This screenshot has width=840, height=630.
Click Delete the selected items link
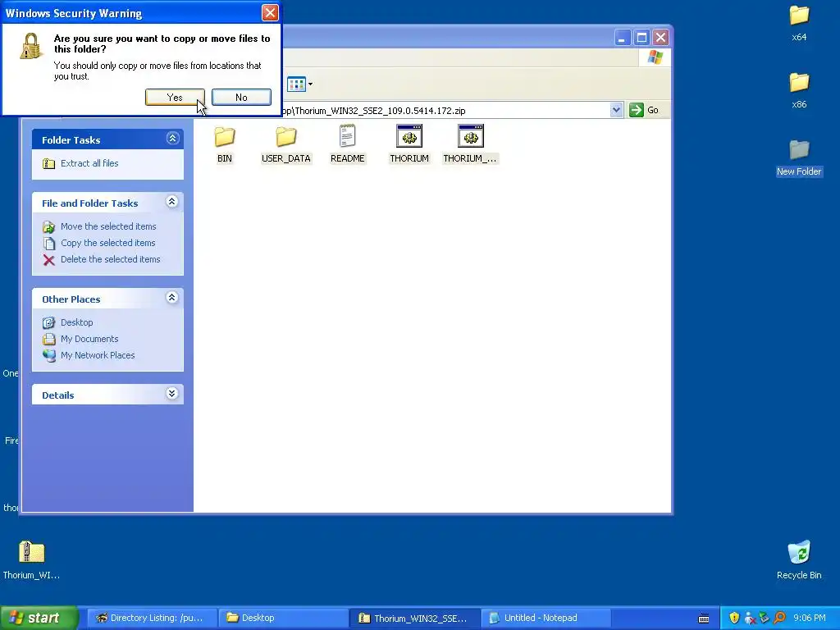tap(111, 259)
